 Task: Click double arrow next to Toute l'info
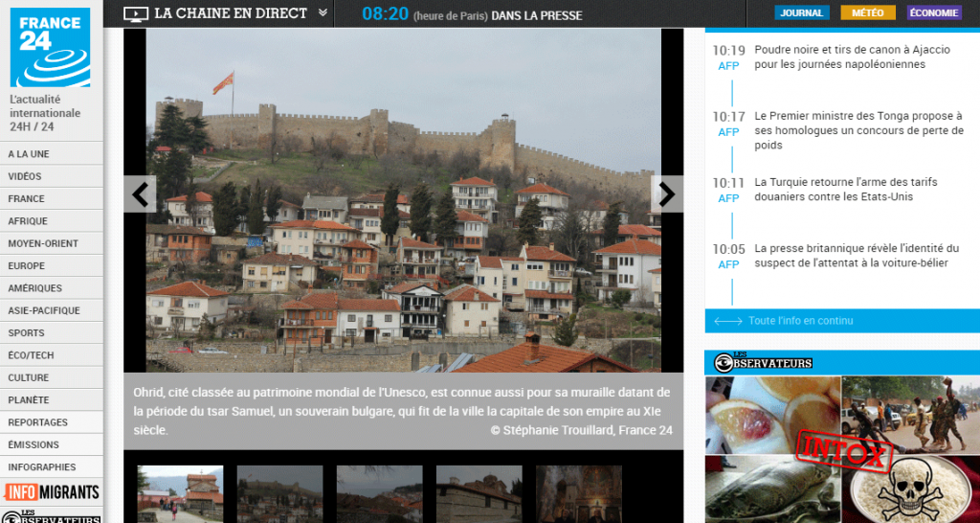tap(727, 321)
